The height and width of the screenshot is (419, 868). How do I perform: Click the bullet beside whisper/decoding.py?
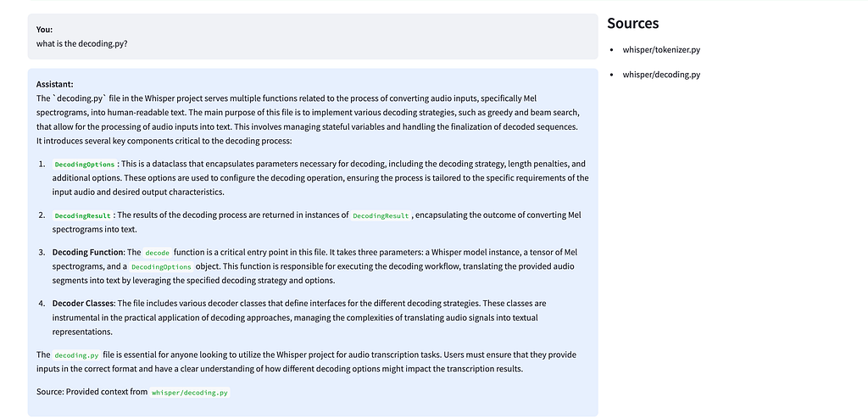612,75
